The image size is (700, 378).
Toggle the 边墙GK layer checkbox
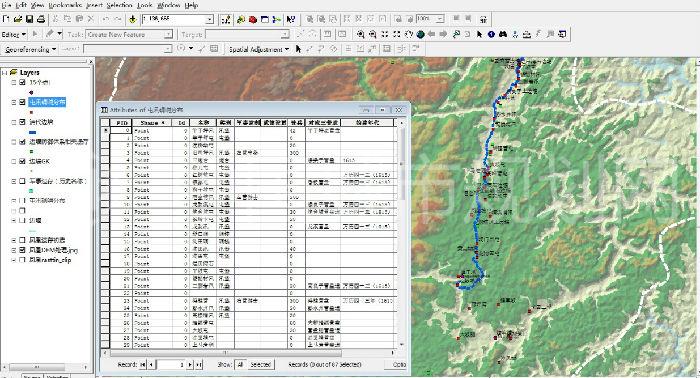point(22,161)
